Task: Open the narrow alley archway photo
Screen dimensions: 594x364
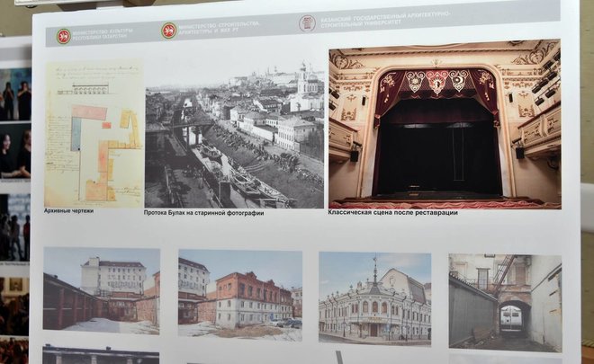Action: click(505, 301)
